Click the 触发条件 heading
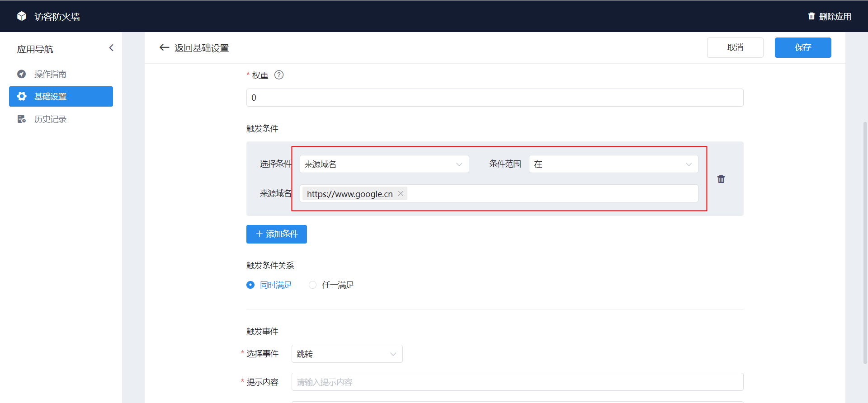Screen dimensions: 868x403 coord(262,128)
